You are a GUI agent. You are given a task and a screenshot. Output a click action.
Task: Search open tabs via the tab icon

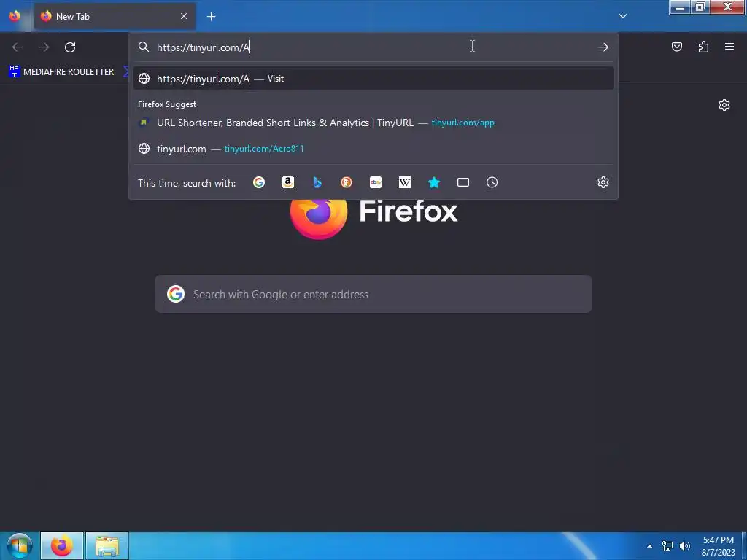coord(463,182)
